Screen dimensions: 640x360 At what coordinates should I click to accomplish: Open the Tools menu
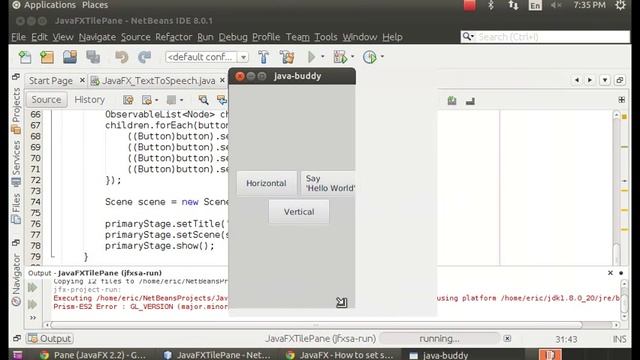(x=326, y=37)
